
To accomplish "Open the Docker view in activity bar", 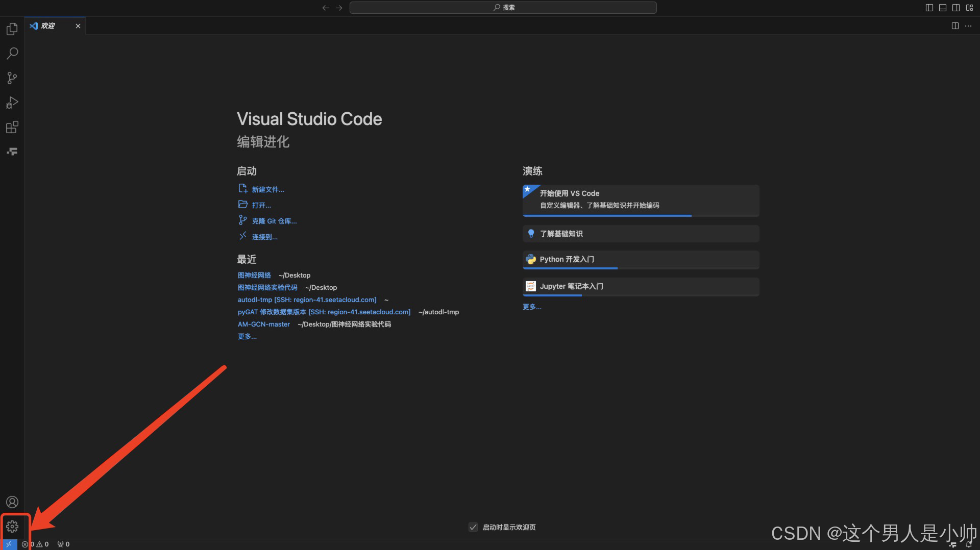I will [x=12, y=152].
